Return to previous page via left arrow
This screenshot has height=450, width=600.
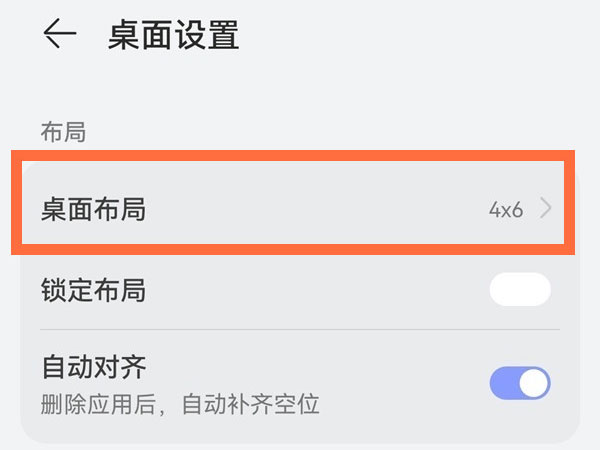[60, 35]
